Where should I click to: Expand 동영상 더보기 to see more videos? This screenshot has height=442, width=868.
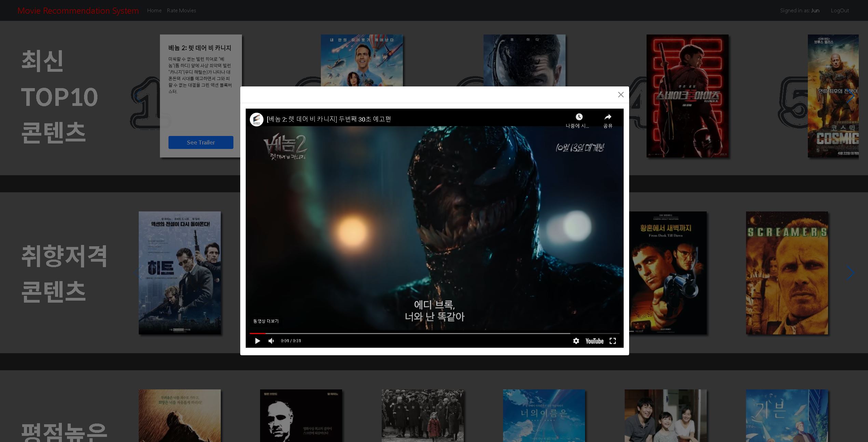(x=266, y=321)
